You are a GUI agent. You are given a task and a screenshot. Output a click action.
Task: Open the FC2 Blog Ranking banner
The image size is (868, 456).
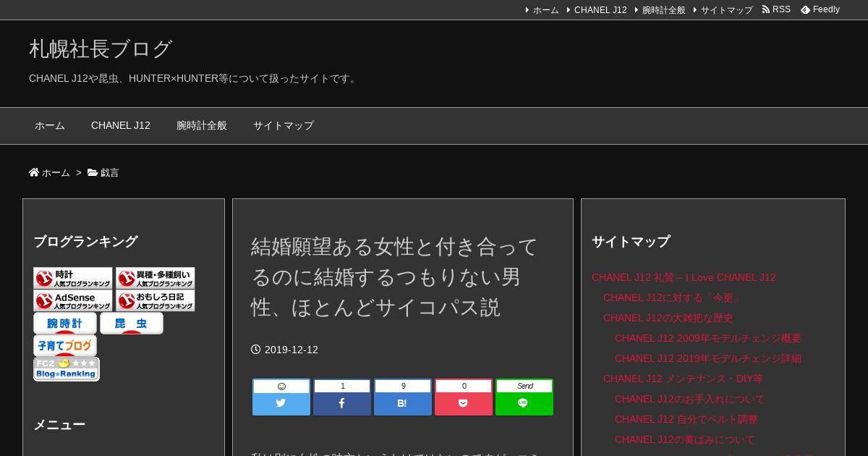[67, 369]
